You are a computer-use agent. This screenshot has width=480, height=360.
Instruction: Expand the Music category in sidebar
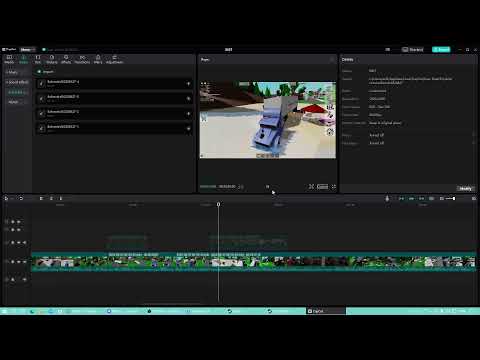[x=12, y=72]
